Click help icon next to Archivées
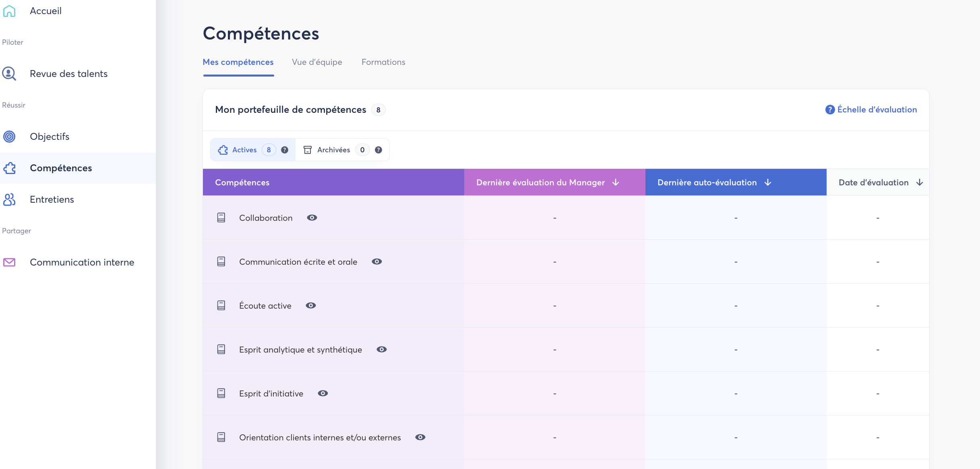The image size is (980, 469). click(x=378, y=150)
